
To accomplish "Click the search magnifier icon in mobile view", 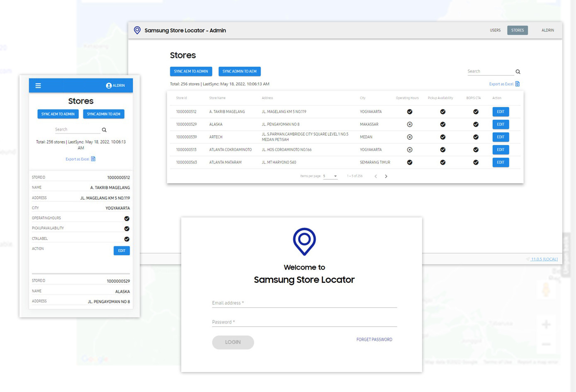I will point(104,130).
